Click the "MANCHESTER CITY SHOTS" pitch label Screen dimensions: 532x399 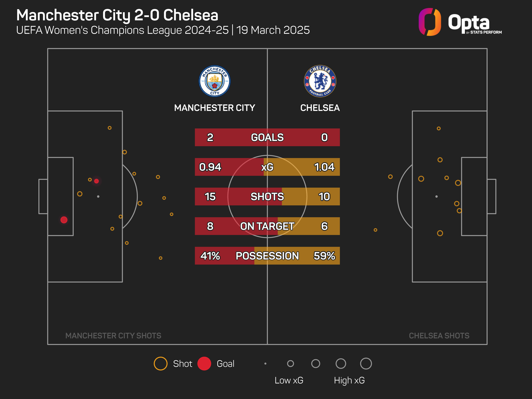point(113,336)
